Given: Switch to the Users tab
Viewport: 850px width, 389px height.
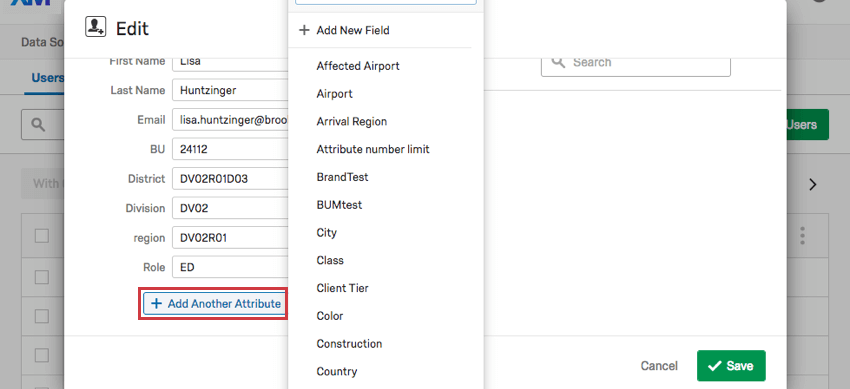Looking at the screenshot, I should tap(48, 78).
